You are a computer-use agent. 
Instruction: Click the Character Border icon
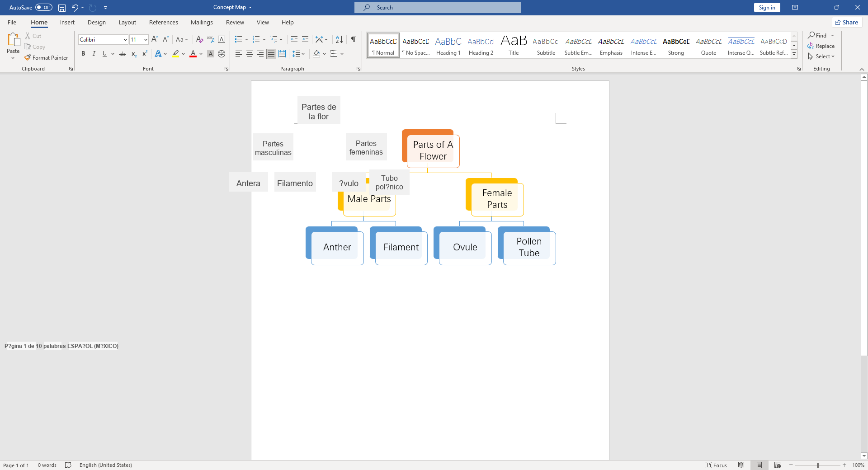pyautogui.click(x=222, y=40)
